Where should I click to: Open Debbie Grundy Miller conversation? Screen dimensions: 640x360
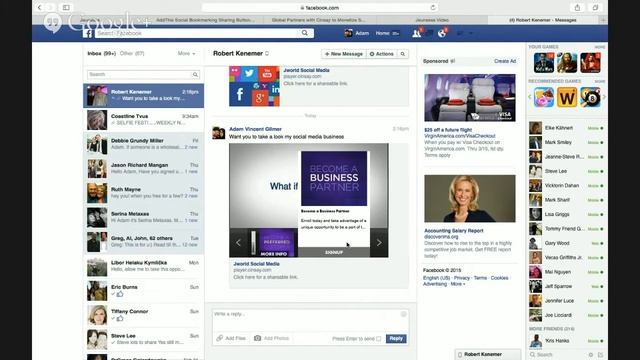(x=144, y=144)
